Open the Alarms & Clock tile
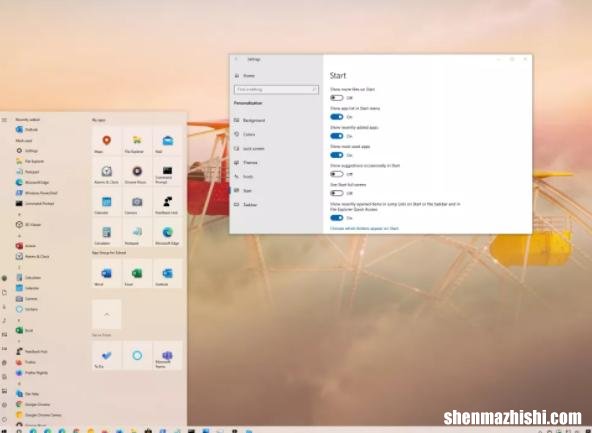Image resolution: width=592 pixels, height=433 pixels. point(106,171)
